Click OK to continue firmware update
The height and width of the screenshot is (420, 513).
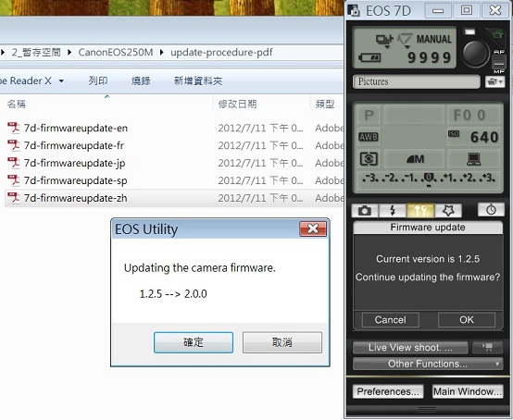(467, 320)
